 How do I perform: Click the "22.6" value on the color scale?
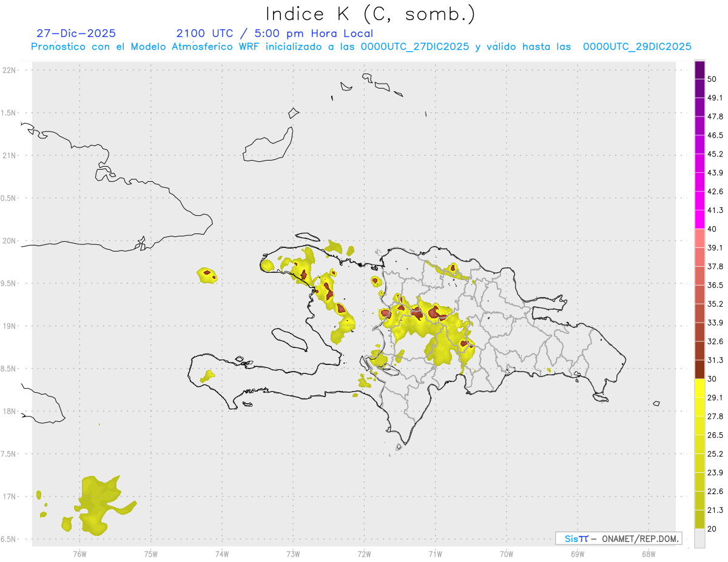pos(715,492)
